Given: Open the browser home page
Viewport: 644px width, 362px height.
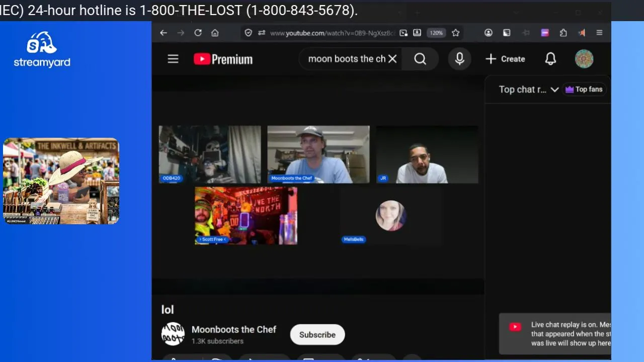Looking at the screenshot, I should (x=215, y=33).
